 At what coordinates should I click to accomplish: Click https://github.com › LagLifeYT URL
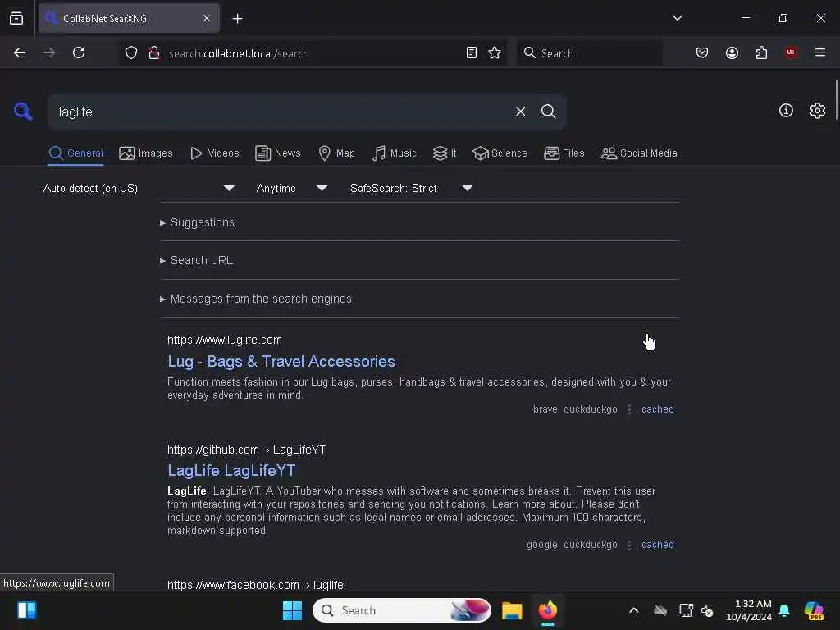[246, 450]
